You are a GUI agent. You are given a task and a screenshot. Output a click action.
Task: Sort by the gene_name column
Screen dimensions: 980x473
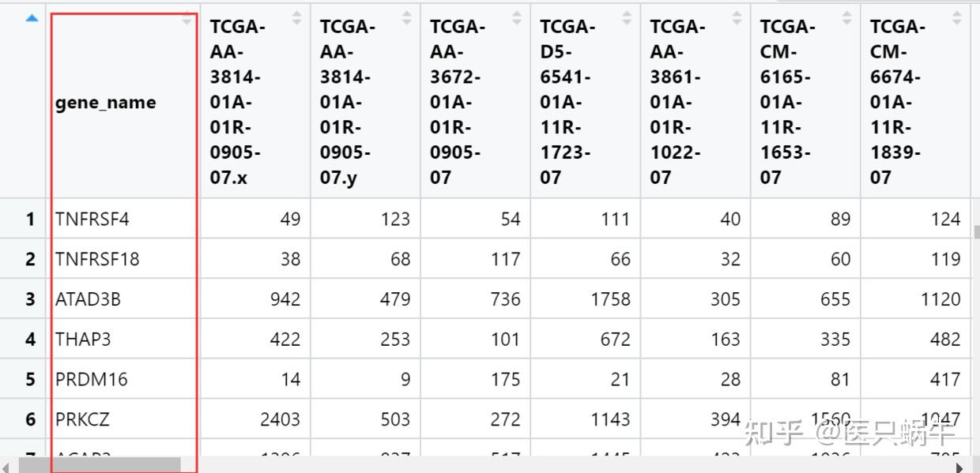point(187,21)
